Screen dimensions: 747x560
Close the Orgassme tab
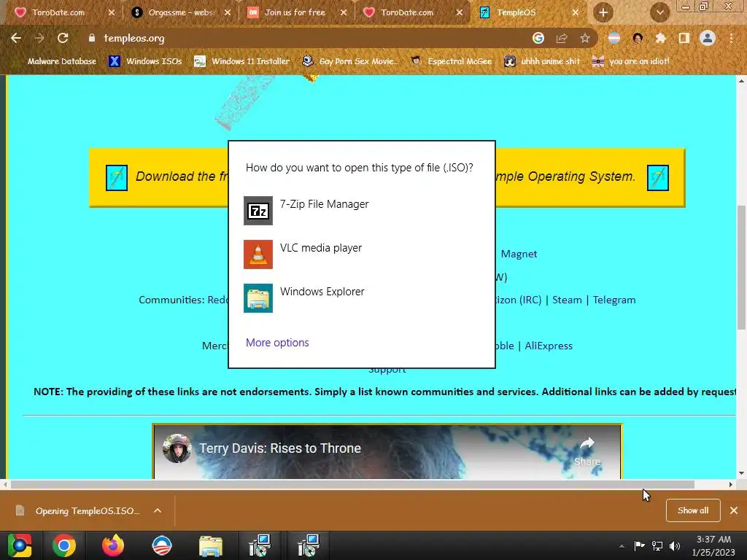tap(228, 12)
